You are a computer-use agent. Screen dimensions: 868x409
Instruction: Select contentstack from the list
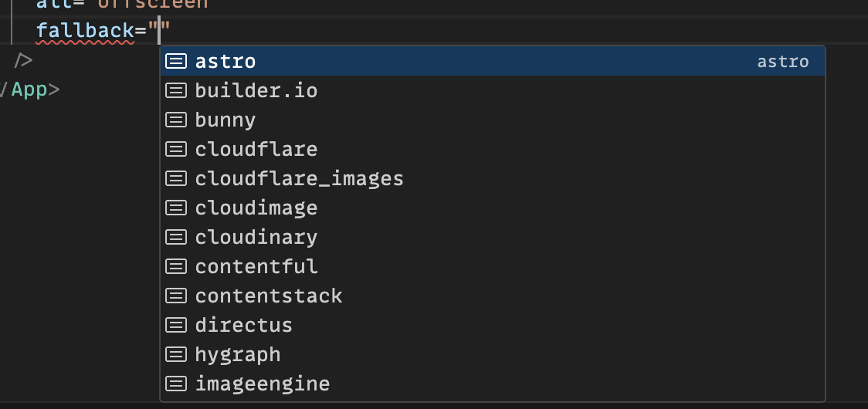click(x=269, y=296)
